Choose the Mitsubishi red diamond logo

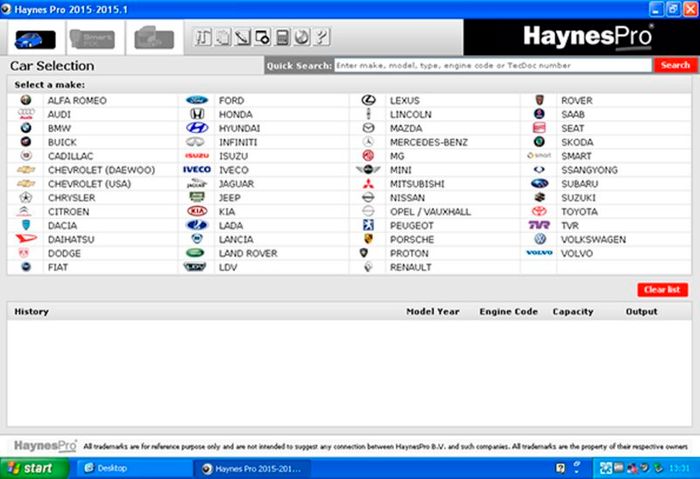tap(368, 183)
